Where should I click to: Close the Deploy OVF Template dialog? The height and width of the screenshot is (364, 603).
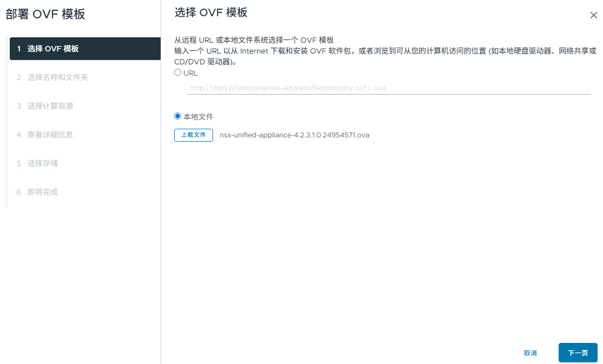(593, 15)
